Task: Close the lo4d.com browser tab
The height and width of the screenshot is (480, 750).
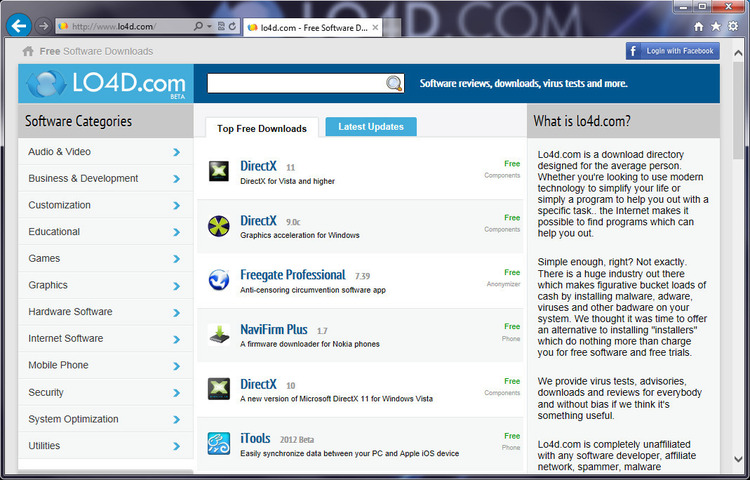Action: 375,28
